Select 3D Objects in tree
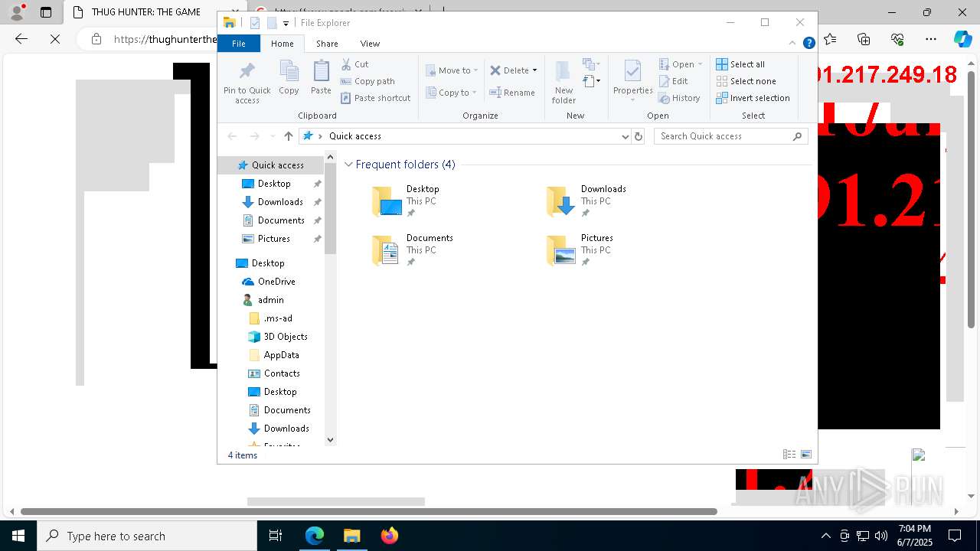The height and width of the screenshot is (551, 980). coord(286,337)
